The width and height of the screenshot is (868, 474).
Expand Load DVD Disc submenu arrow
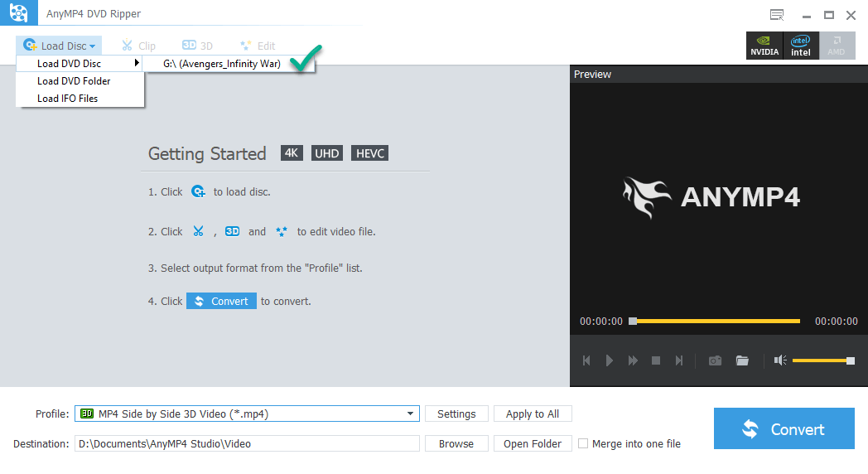point(136,63)
